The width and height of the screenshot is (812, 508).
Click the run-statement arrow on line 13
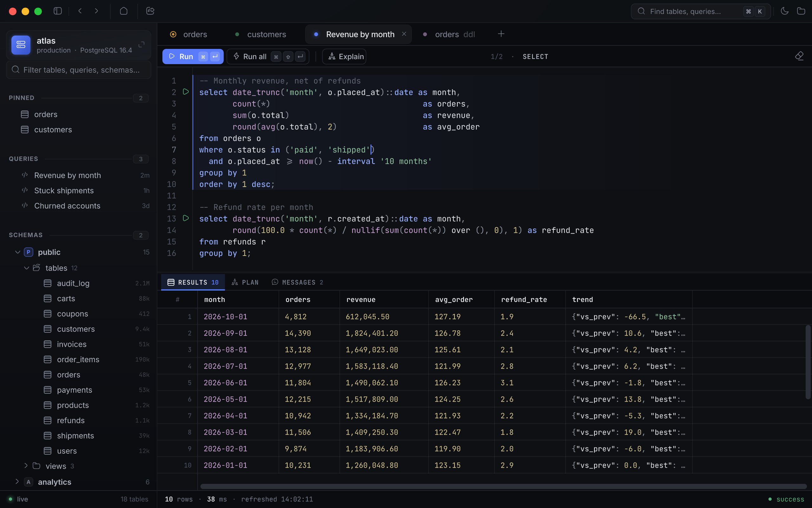[186, 218]
